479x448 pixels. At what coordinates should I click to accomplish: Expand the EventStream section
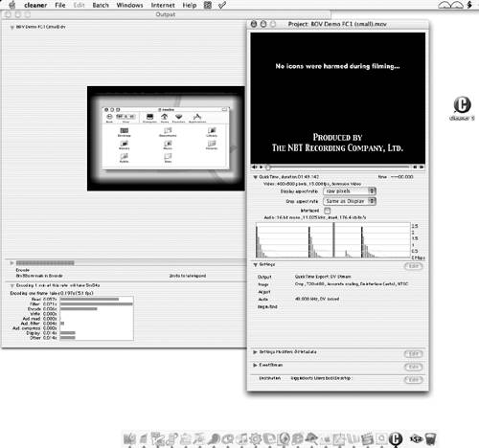point(255,365)
